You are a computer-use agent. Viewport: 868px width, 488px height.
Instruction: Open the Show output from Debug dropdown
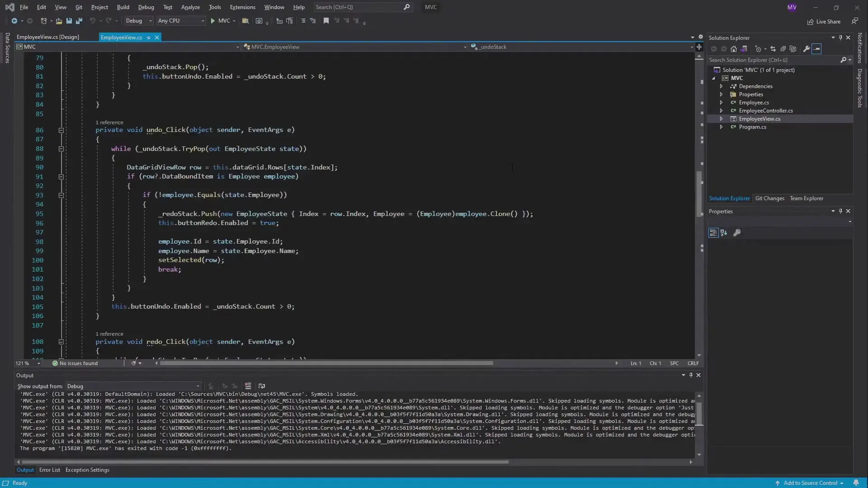(x=133, y=386)
